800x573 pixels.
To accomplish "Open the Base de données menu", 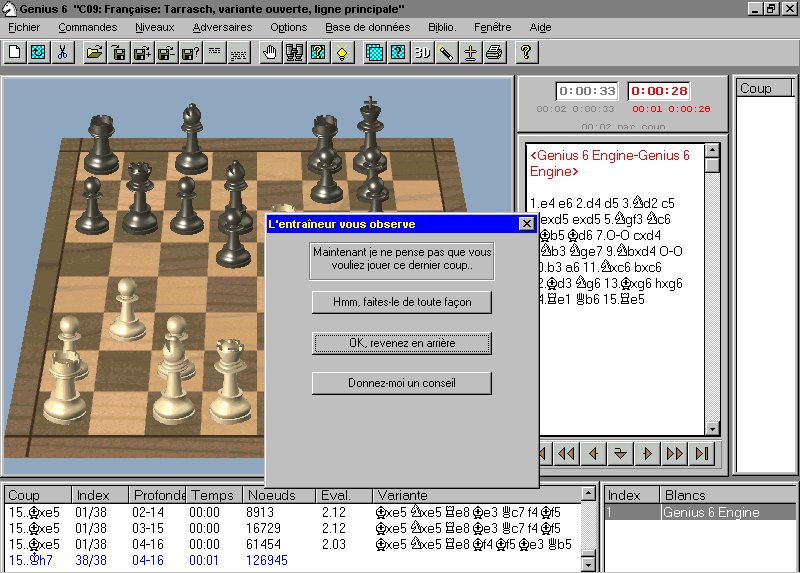I will (x=368, y=28).
